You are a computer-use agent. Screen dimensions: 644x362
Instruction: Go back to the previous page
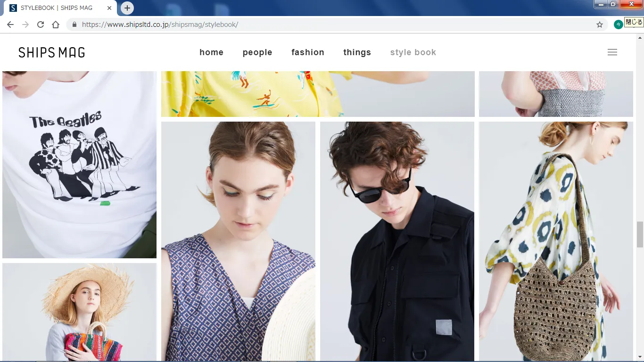[10, 25]
